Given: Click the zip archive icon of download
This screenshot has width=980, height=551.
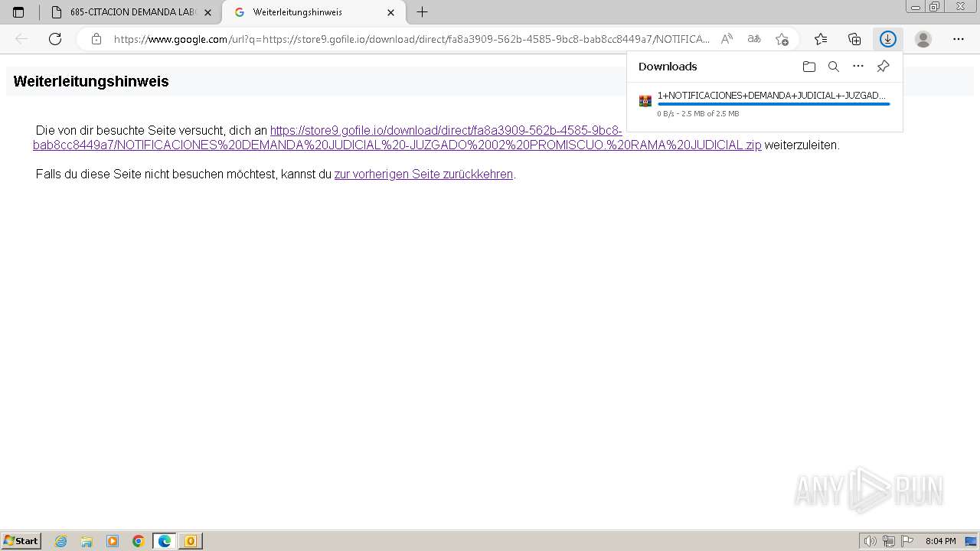Looking at the screenshot, I should [645, 101].
